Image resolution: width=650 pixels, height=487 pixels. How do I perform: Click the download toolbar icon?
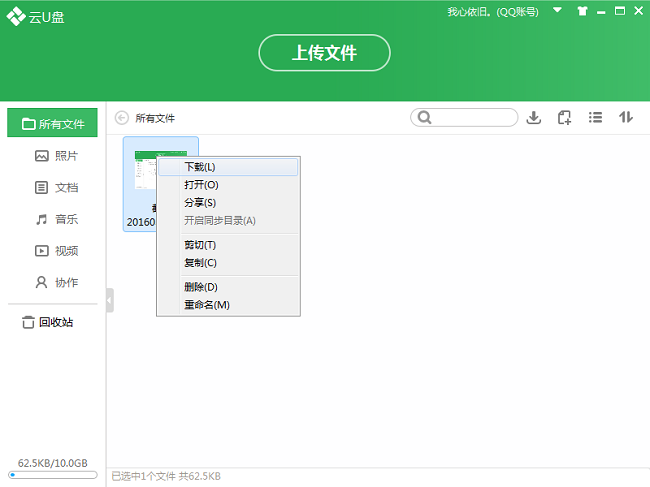tap(534, 118)
